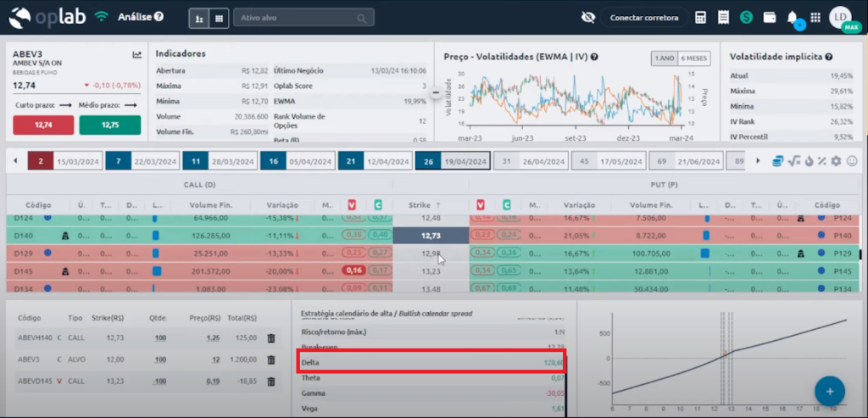Open the apps grid menu
This screenshot has width=868, height=418.
pos(815,17)
